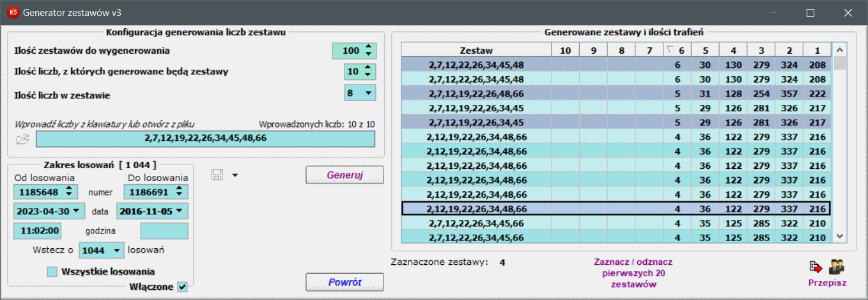Click sorted column header 6
This screenshot has height=300, width=868.
(678, 50)
